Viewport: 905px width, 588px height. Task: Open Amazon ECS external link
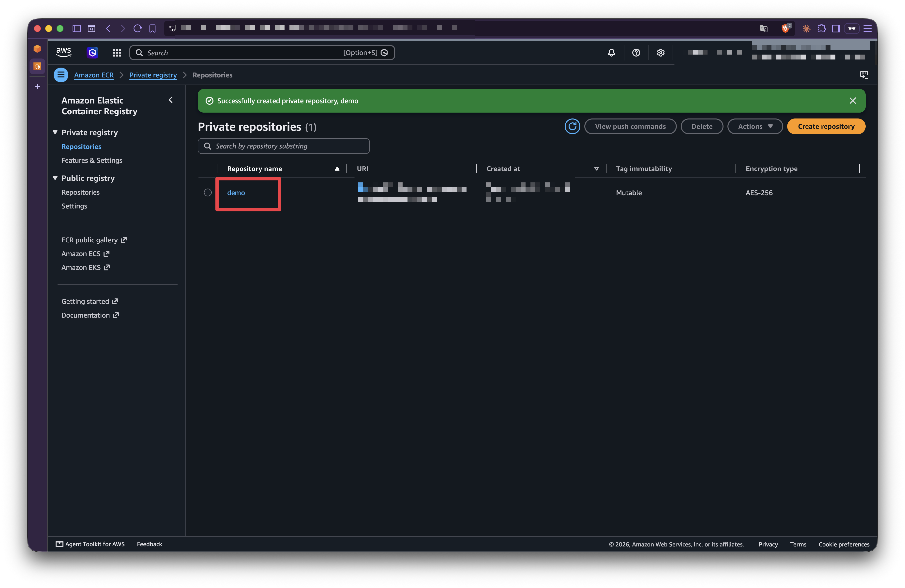pyautogui.click(x=86, y=254)
